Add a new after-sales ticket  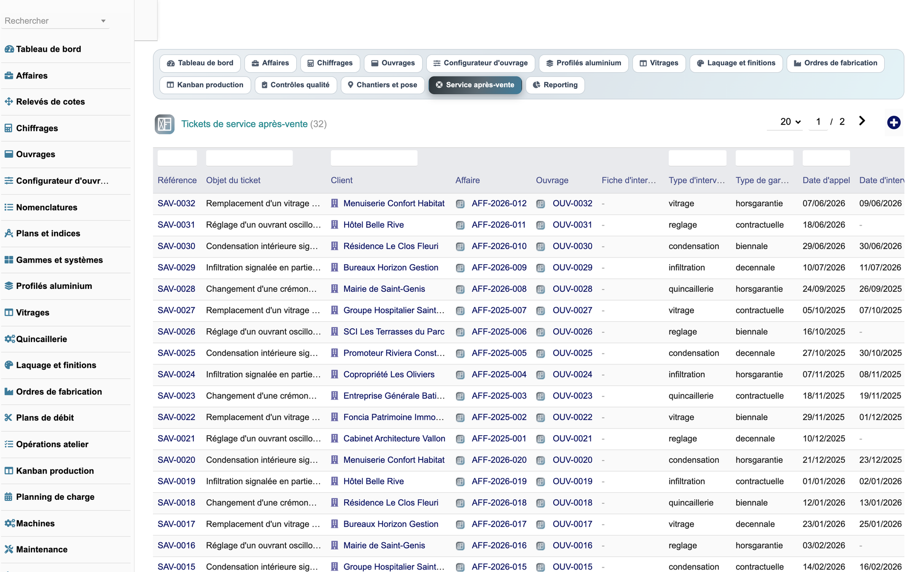(x=894, y=123)
